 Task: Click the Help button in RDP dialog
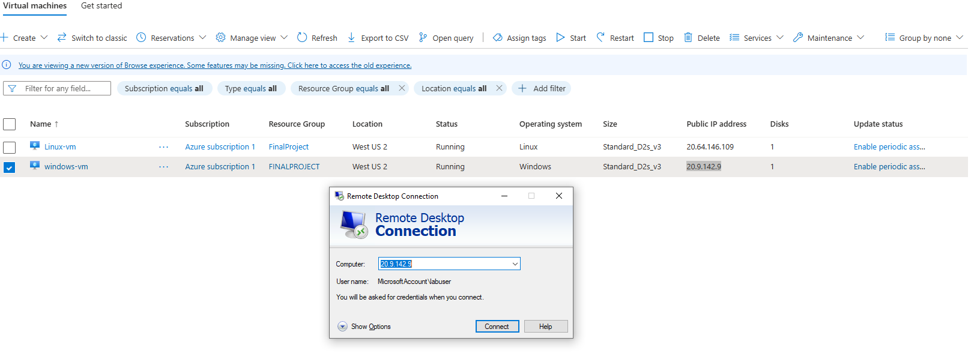(x=545, y=326)
